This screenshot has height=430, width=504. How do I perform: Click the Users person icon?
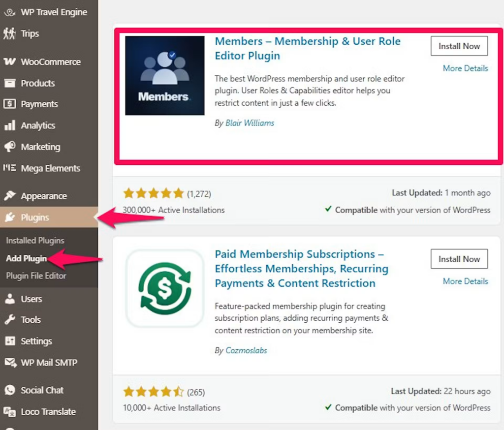[10, 299]
